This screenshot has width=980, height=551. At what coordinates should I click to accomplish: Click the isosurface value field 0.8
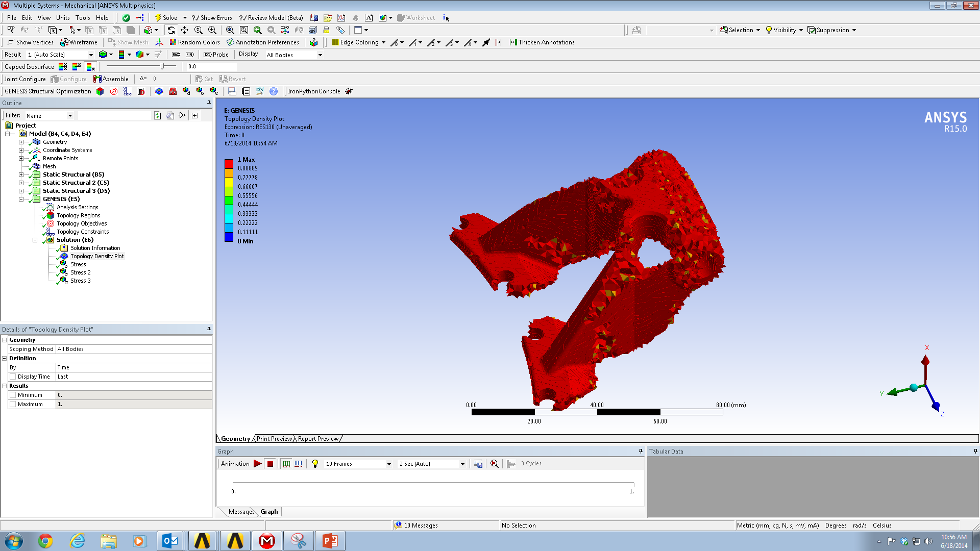211,67
